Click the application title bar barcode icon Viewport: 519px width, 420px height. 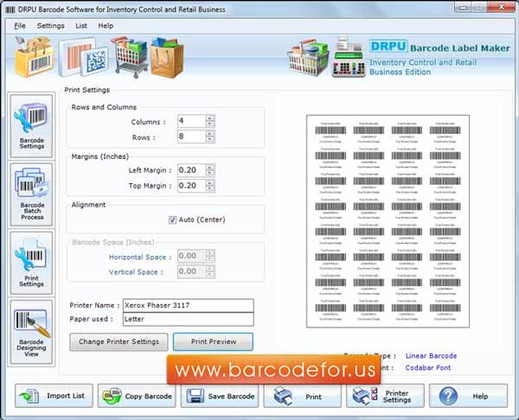click(10, 10)
